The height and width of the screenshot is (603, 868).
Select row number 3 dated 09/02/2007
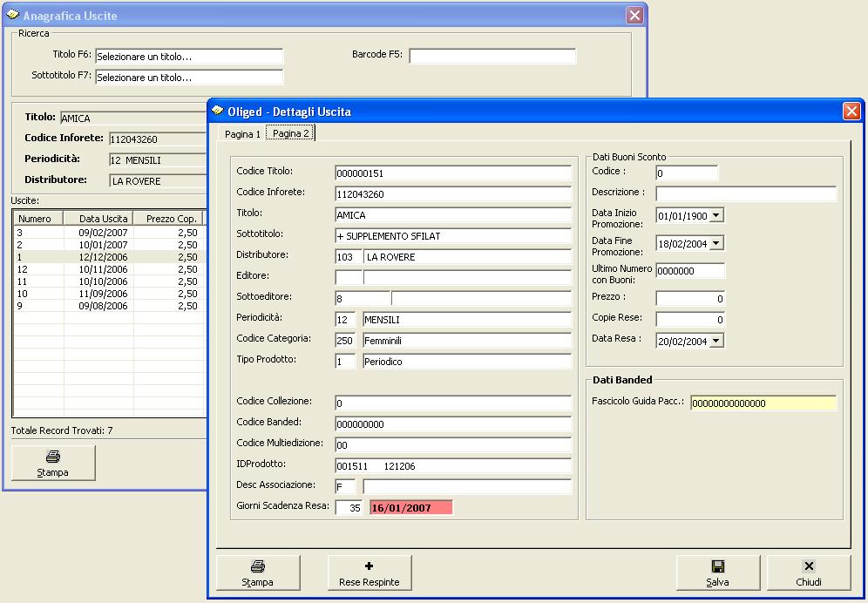[x=110, y=233]
